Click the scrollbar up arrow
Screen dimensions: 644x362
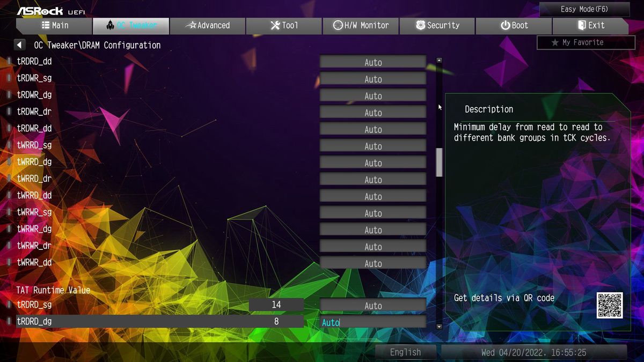(439, 60)
